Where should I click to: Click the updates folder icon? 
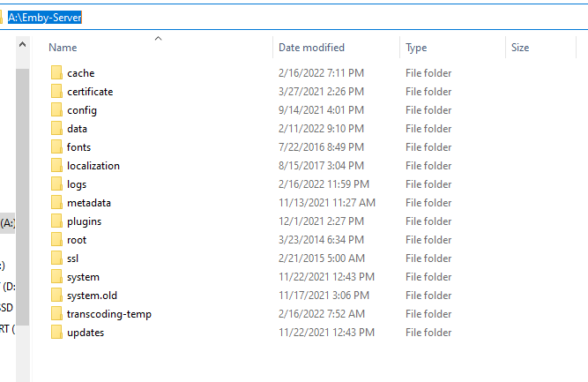[x=56, y=332]
